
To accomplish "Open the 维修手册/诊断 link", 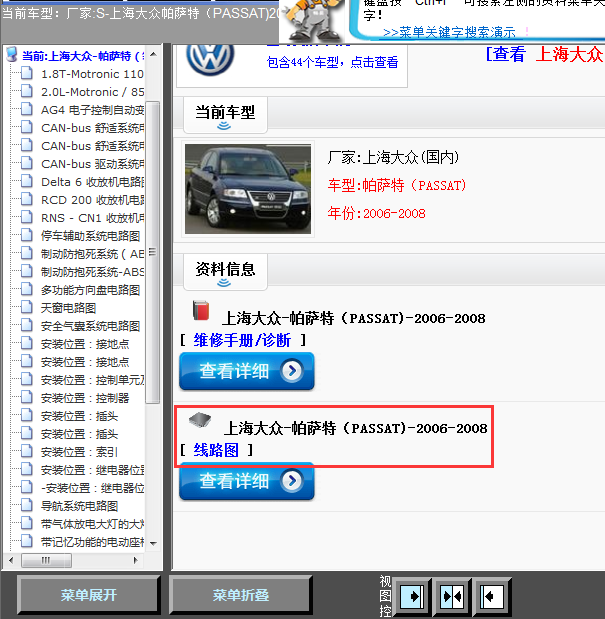I will click(x=242, y=340).
